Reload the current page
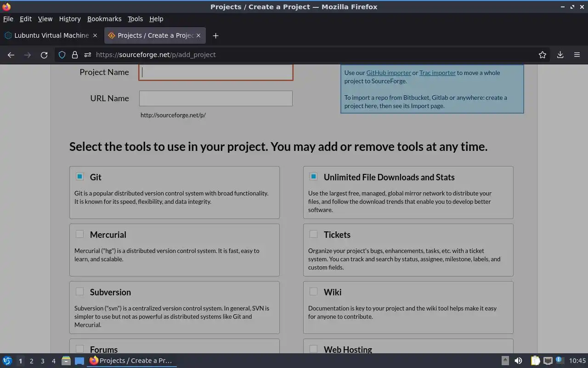Screen dimensions: 588x368 pos(44,55)
